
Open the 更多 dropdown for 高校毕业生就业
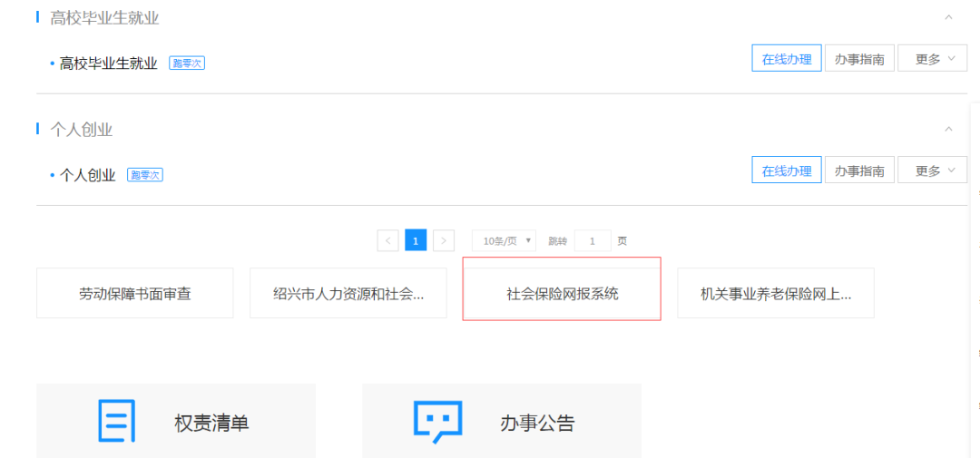point(933,58)
